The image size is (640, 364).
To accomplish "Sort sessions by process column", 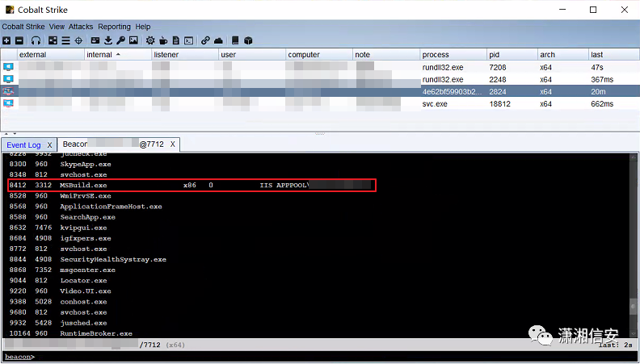I will 453,55.
